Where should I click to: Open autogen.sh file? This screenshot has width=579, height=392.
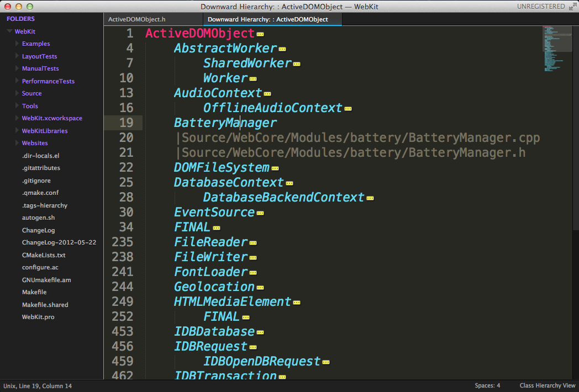point(39,218)
